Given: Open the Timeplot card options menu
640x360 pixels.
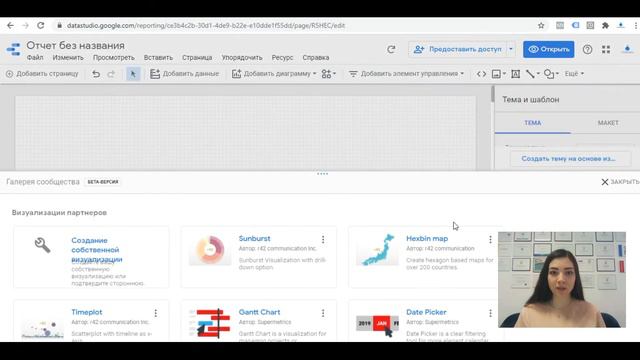Looking at the screenshot, I should 156,313.
